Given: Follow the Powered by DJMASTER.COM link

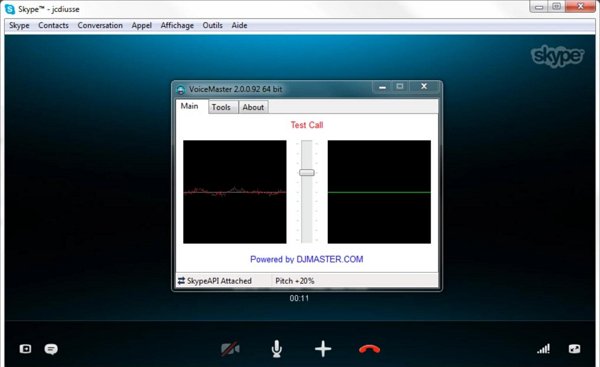Looking at the screenshot, I should (307, 259).
